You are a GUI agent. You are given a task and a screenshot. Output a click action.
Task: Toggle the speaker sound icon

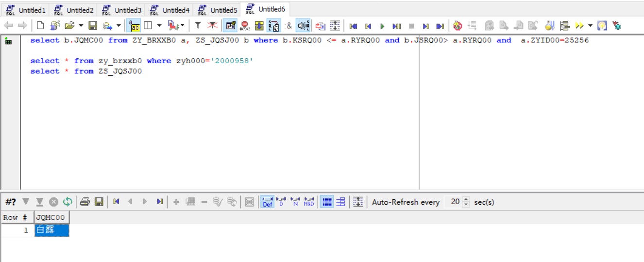click(x=303, y=26)
